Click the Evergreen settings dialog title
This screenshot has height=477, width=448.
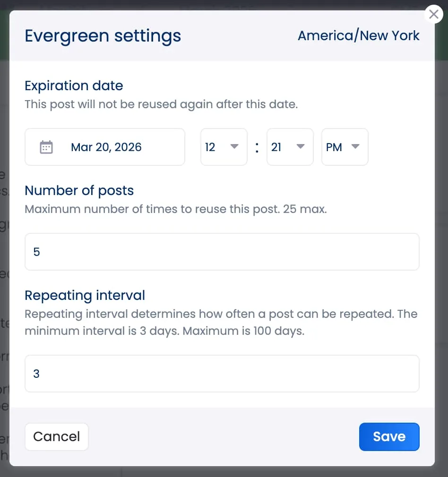(103, 35)
